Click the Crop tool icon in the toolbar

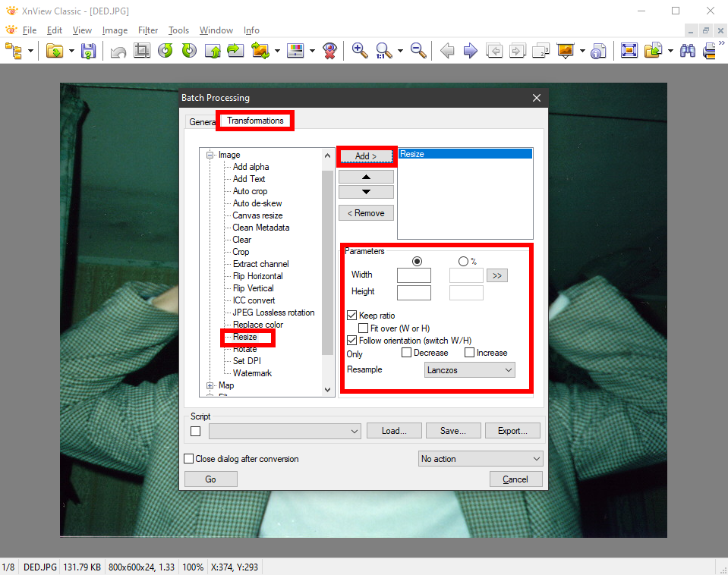click(142, 51)
